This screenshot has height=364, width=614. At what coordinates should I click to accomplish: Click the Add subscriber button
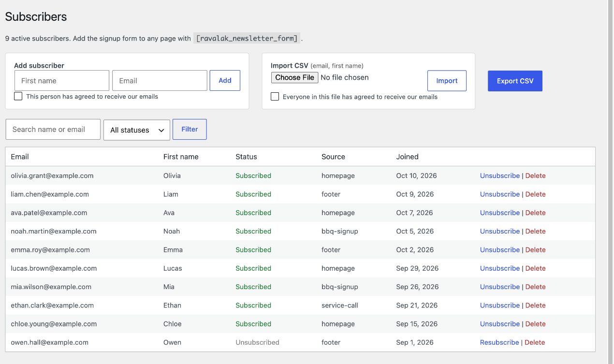225,81
